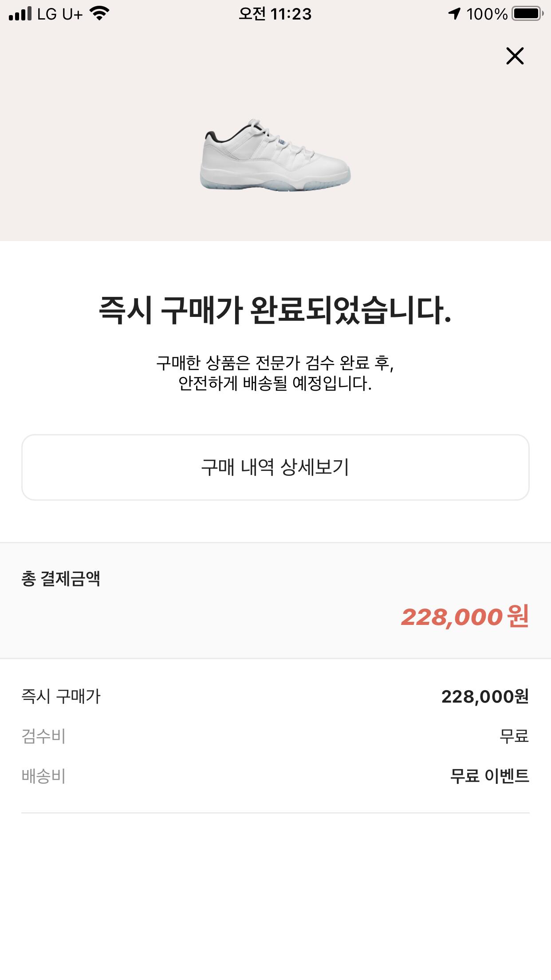Tap the black 228,000원 purchase price
This screenshot has height=980, width=551.
coord(485,696)
